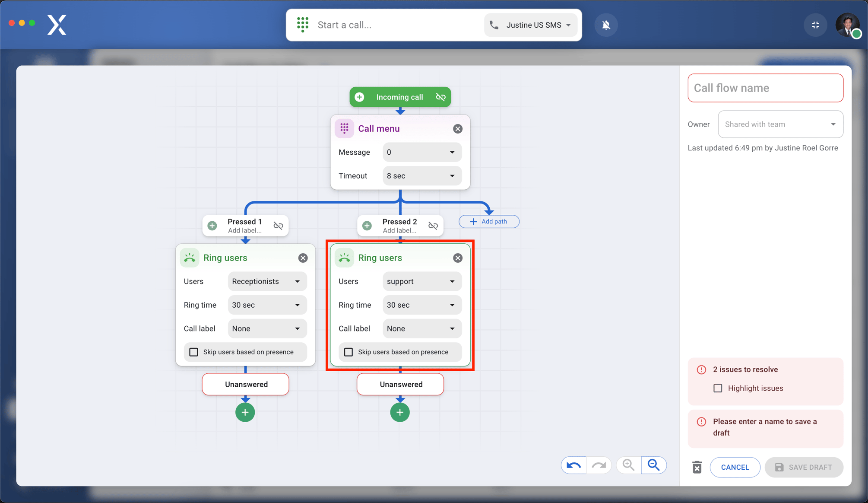Image resolution: width=868 pixels, height=503 pixels.
Task: Click the 2 issues to resolve text
Action: (x=745, y=369)
